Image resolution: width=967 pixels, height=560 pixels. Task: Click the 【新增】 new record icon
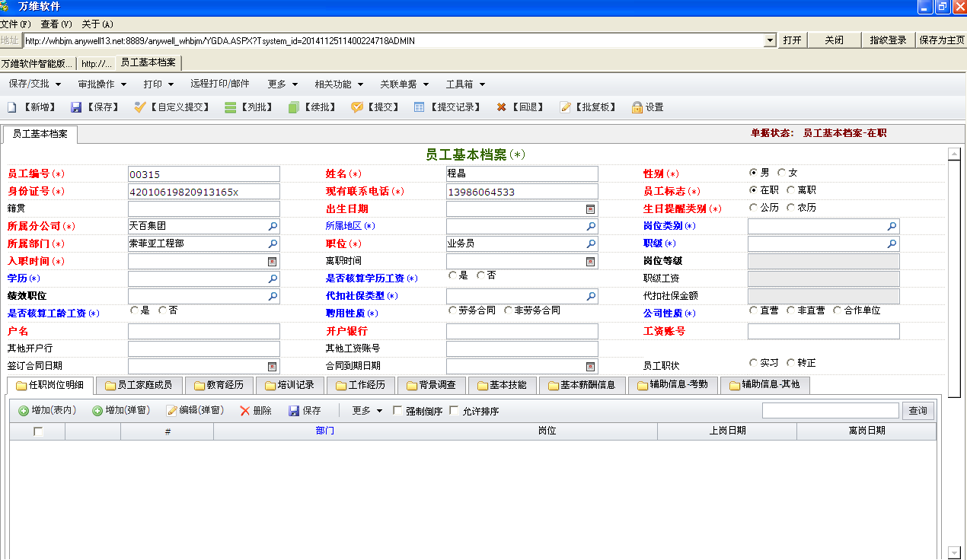pos(12,107)
